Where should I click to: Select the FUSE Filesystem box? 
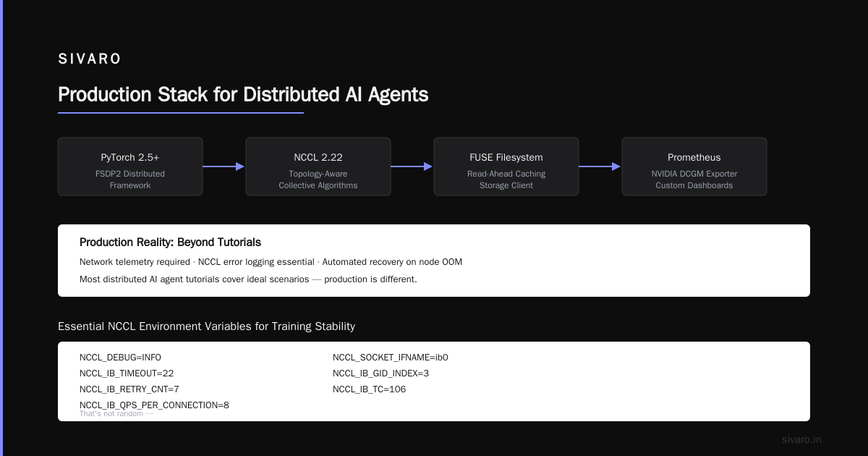pyautogui.click(x=506, y=166)
